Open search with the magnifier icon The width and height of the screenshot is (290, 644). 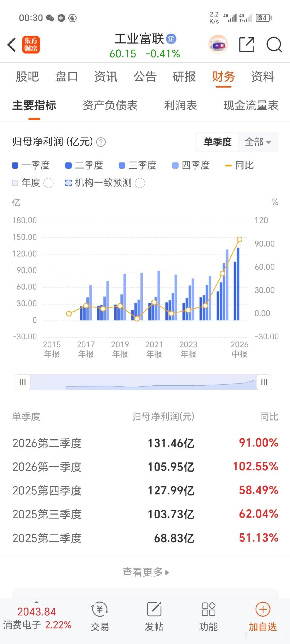[274, 45]
